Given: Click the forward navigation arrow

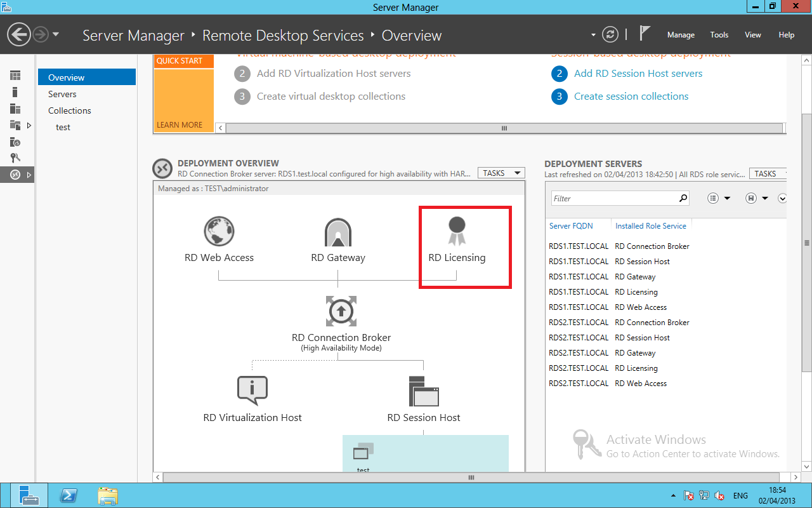Looking at the screenshot, I should coord(41,34).
